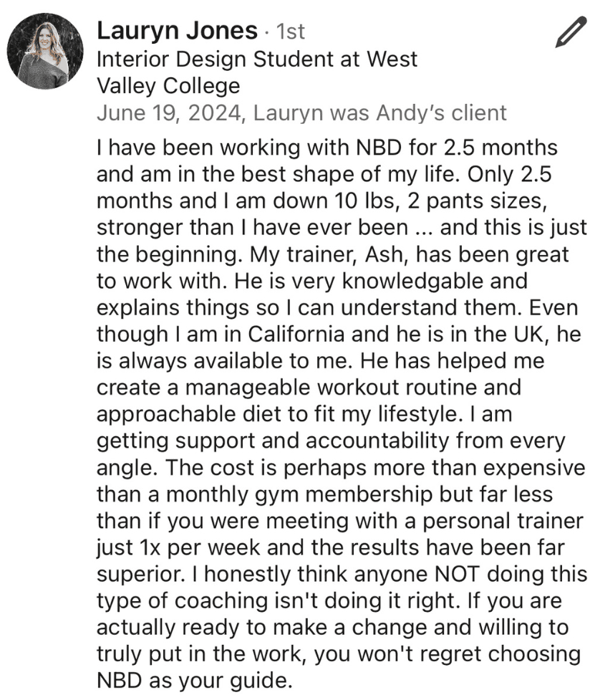Click the "Interior Design Student at West" headline
This screenshot has height=700, width=595.
256,59
